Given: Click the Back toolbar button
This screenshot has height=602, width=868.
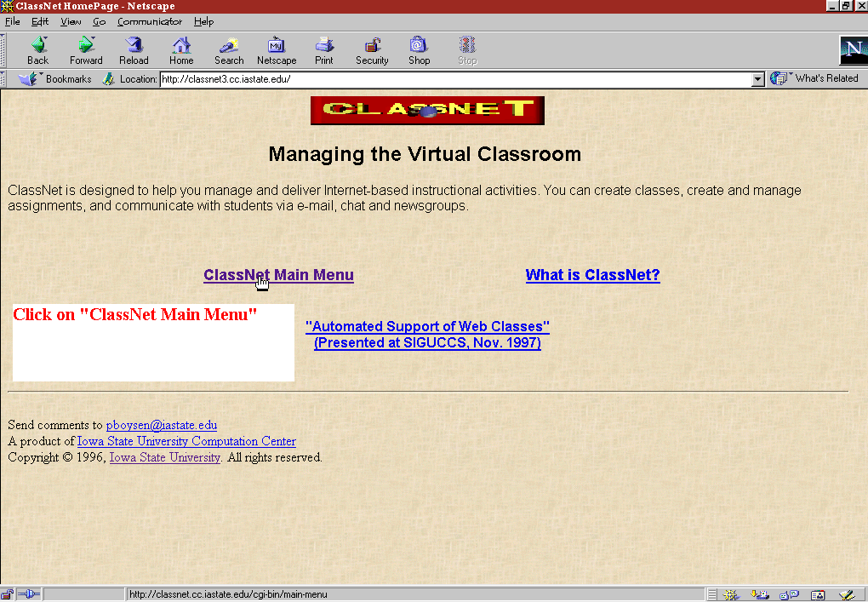Looking at the screenshot, I should coord(37,50).
